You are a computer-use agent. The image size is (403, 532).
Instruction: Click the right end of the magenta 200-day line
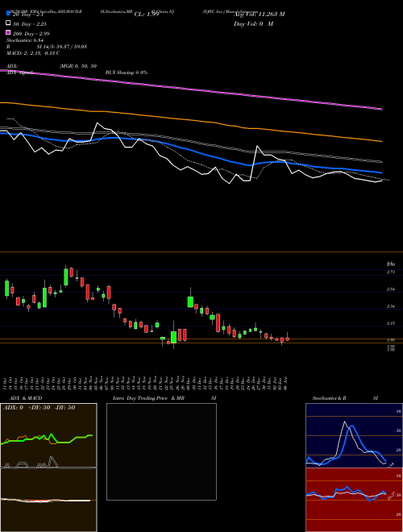(x=381, y=109)
